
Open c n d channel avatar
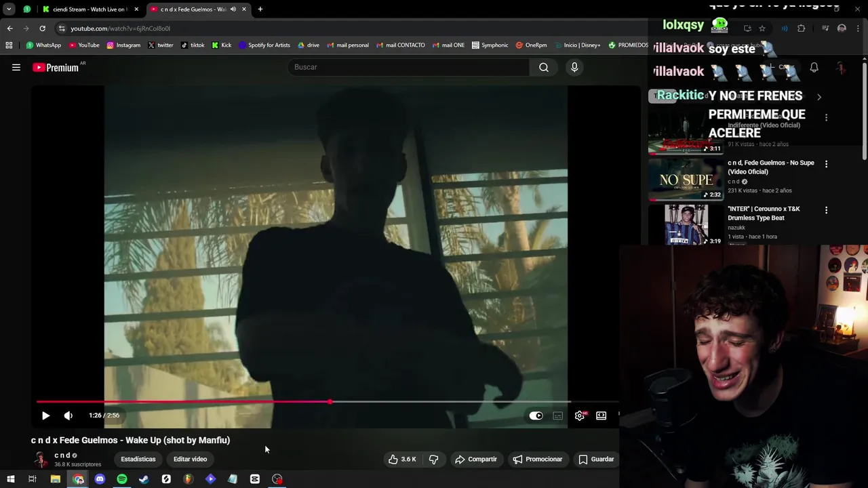coord(41,460)
